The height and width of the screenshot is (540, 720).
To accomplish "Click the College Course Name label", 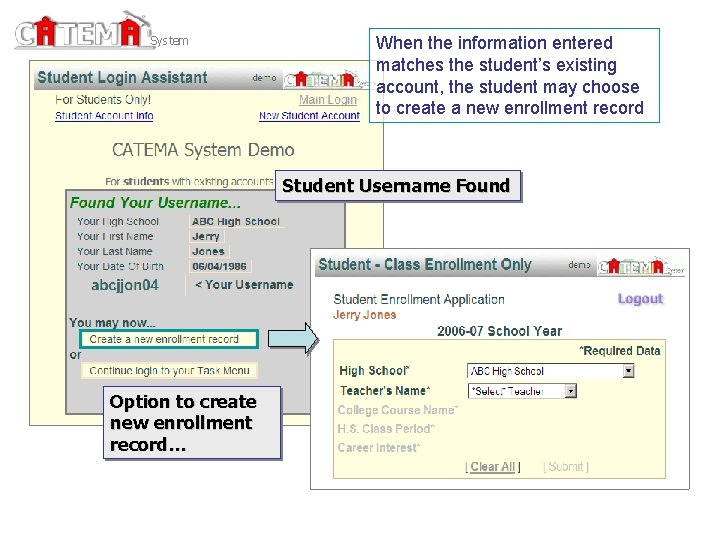I will (398, 410).
